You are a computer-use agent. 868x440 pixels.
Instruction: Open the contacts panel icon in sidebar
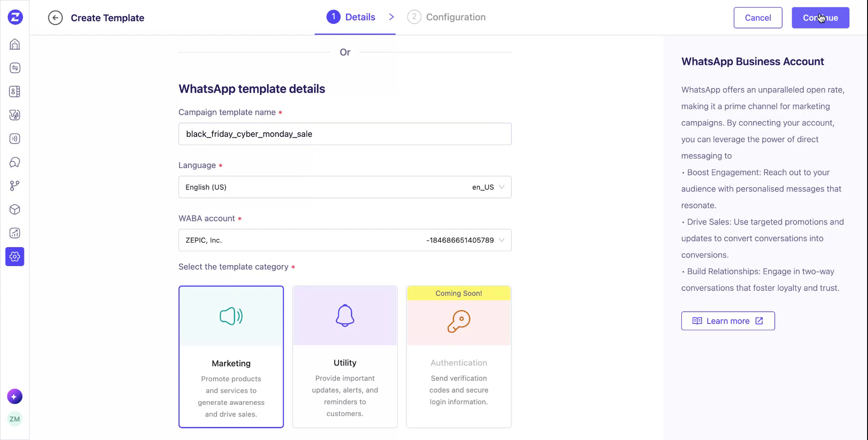[x=15, y=91]
